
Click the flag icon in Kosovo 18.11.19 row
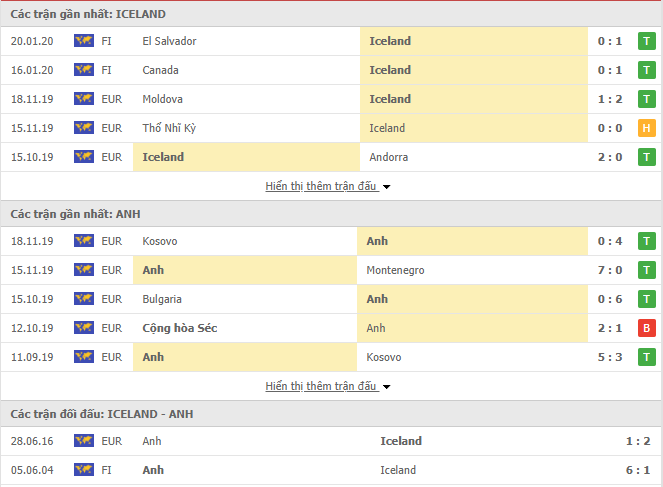tap(83, 241)
